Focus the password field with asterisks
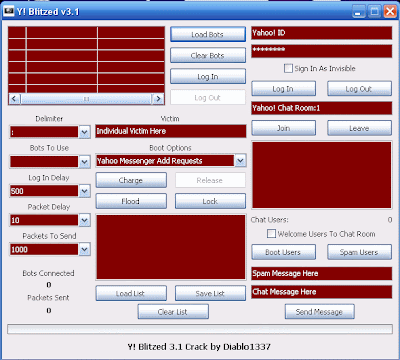Image resolution: width=400 pixels, height=360 pixels. click(321, 51)
